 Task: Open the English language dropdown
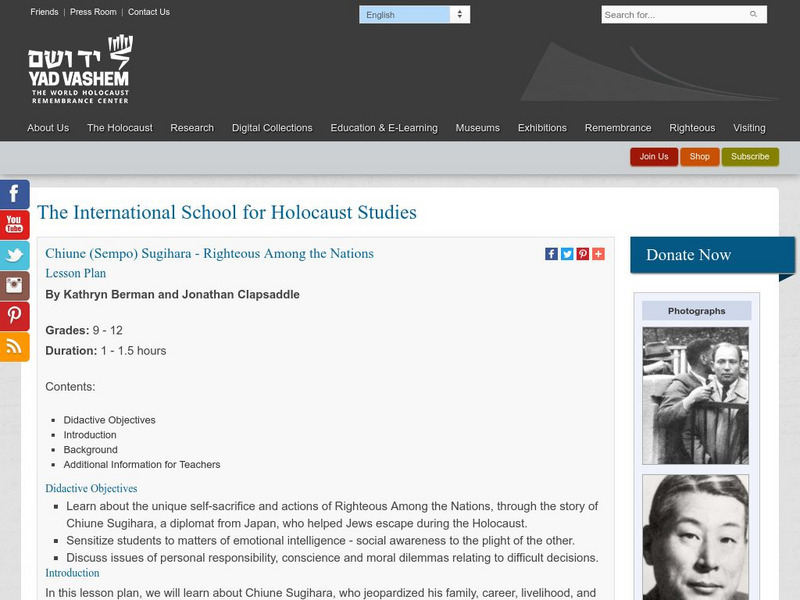[414, 15]
